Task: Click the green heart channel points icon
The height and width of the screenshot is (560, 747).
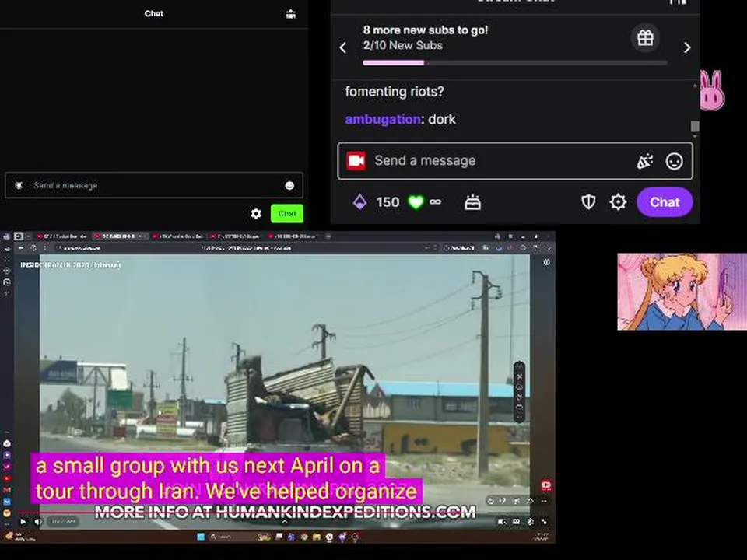Action: tap(416, 202)
